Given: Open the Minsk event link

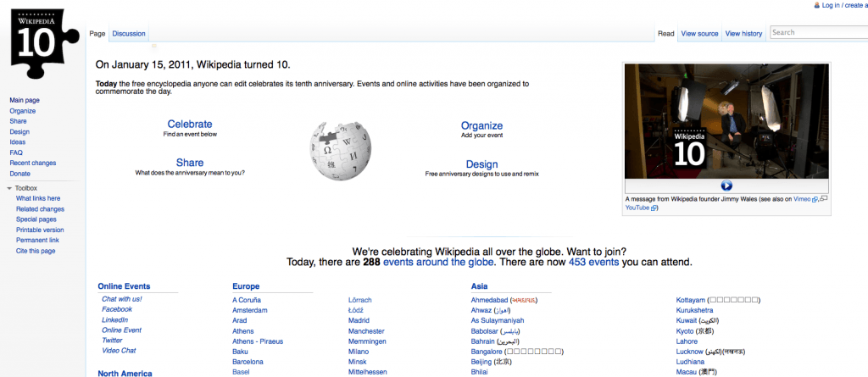Looking at the screenshot, I should click(x=357, y=362).
